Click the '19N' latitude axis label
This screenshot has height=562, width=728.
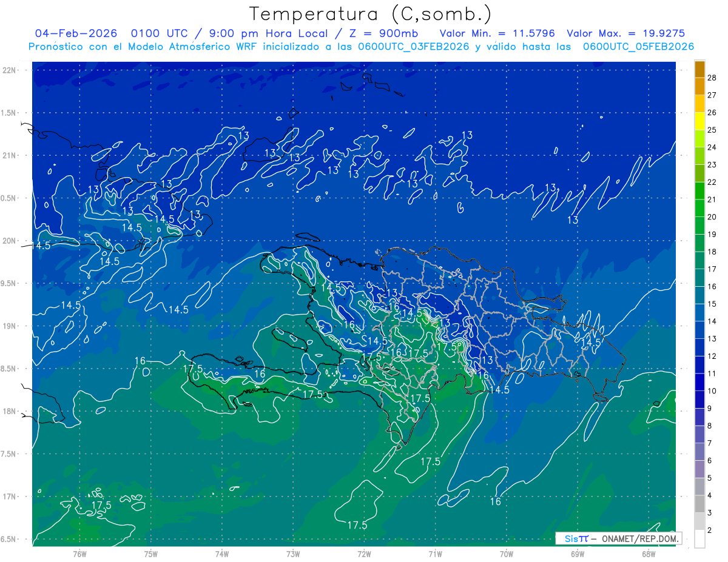click(x=10, y=326)
